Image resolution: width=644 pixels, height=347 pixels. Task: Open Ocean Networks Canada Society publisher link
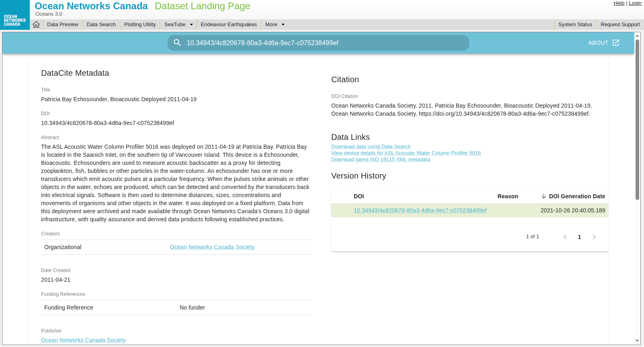click(83, 340)
